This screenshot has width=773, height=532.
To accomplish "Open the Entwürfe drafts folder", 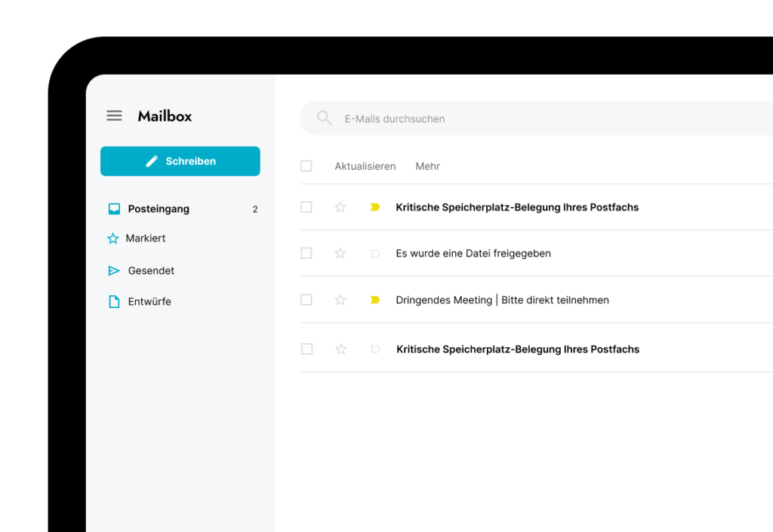I will point(149,302).
